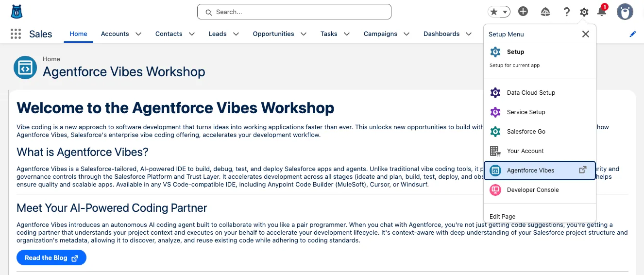Switch to the Leads tab
The height and width of the screenshot is (275, 644).
218,34
